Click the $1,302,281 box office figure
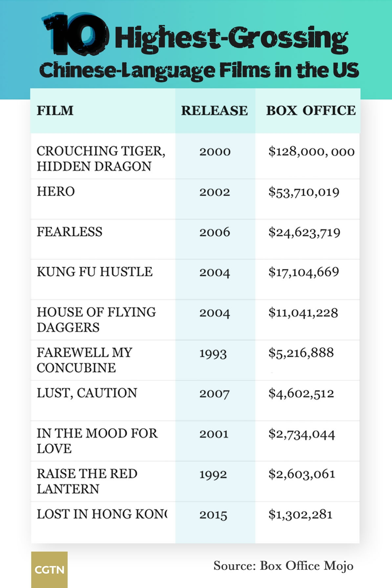This screenshot has width=392, height=588. click(300, 514)
